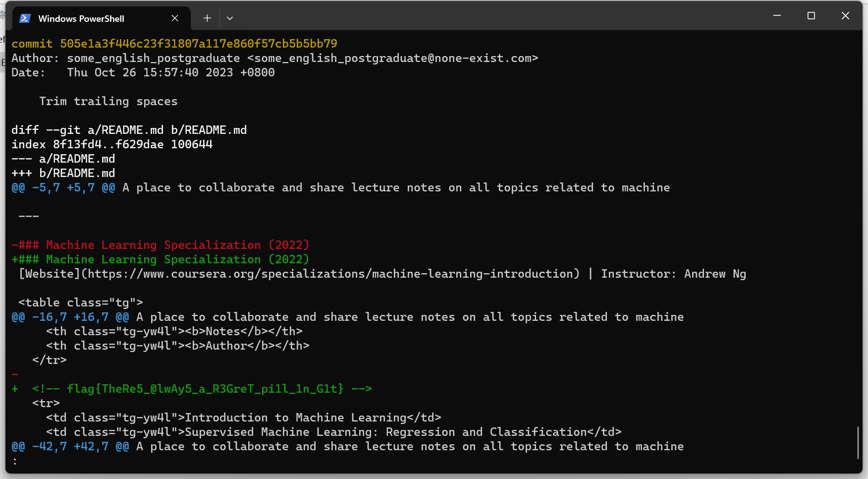Click the th line containing Author
Viewport: 868px width, 479px height.
pyautogui.click(x=178, y=346)
